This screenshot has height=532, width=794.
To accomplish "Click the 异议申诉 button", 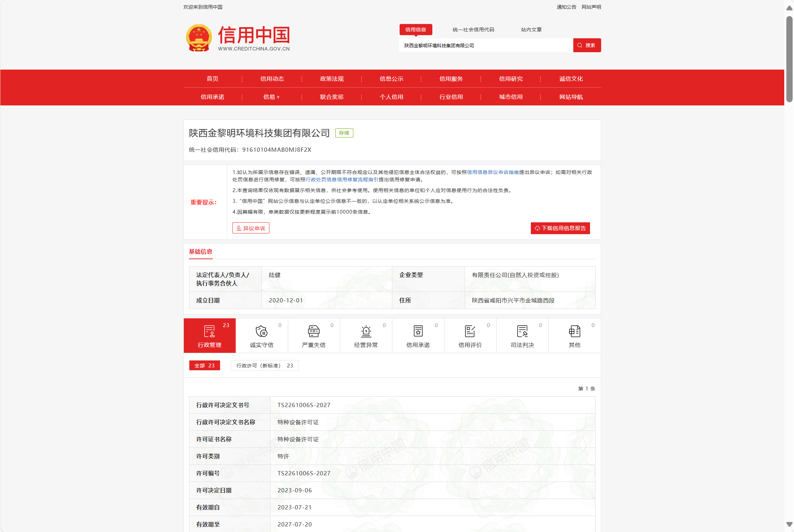I will tap(251, 228).
